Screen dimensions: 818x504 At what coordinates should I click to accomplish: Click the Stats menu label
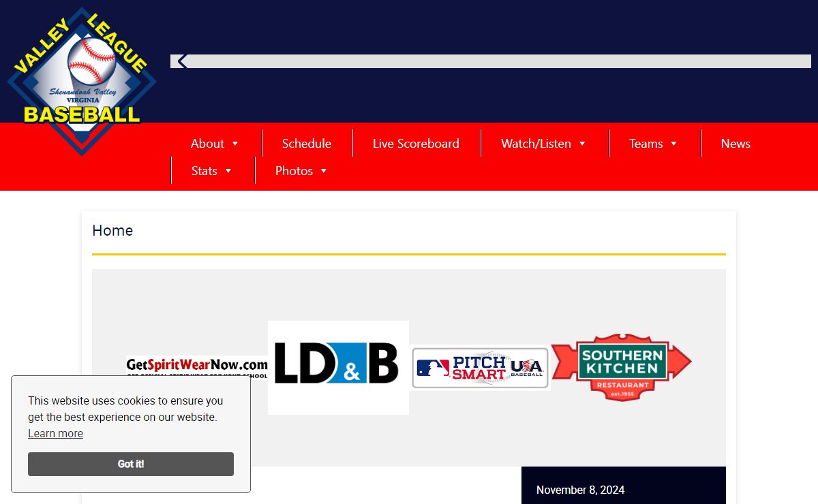[204, 171]
